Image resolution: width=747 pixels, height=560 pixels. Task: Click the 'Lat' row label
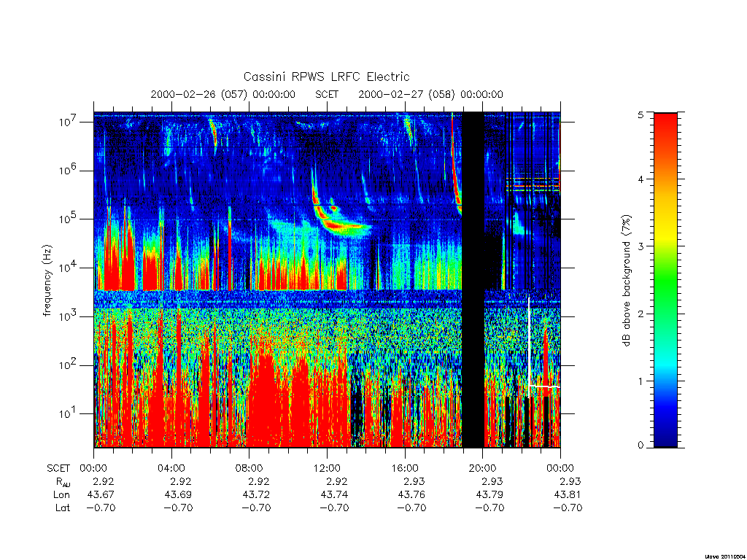[63, 508]
